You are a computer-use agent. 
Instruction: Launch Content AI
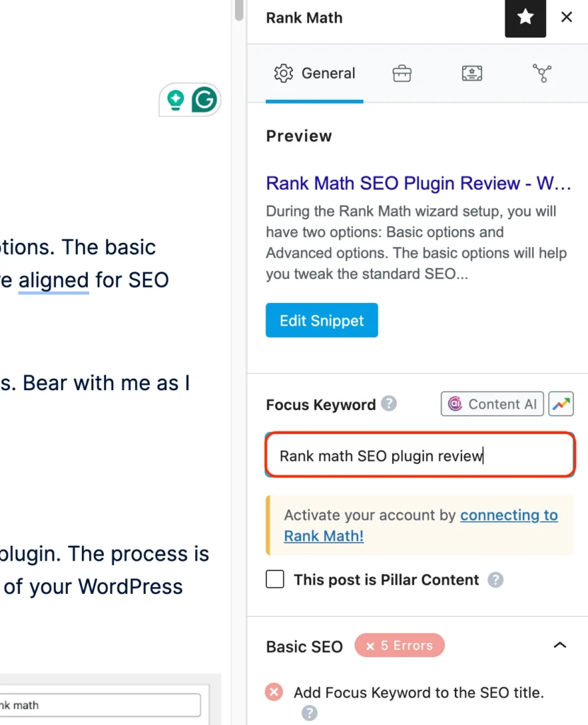[492, 404]
